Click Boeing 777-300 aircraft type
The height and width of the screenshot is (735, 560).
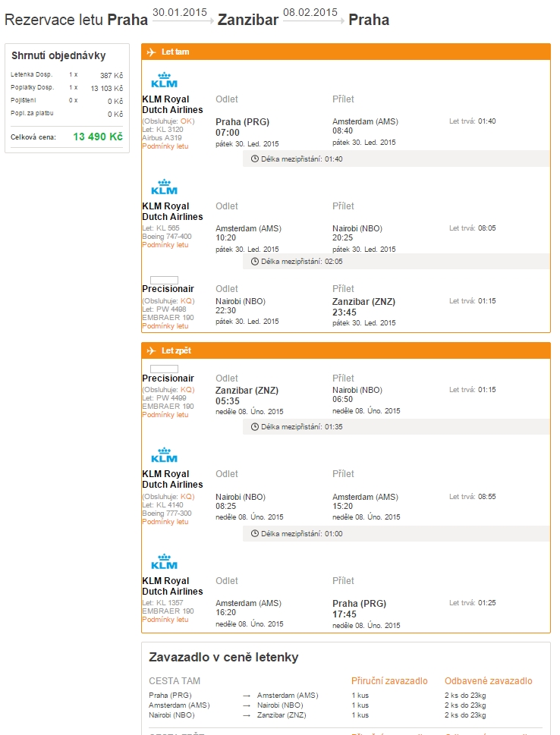pyautogui.click(x=167, y=514)
